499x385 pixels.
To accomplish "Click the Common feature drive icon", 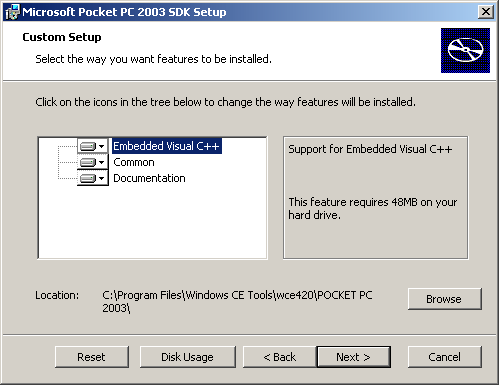I will [x=88, y=162].
